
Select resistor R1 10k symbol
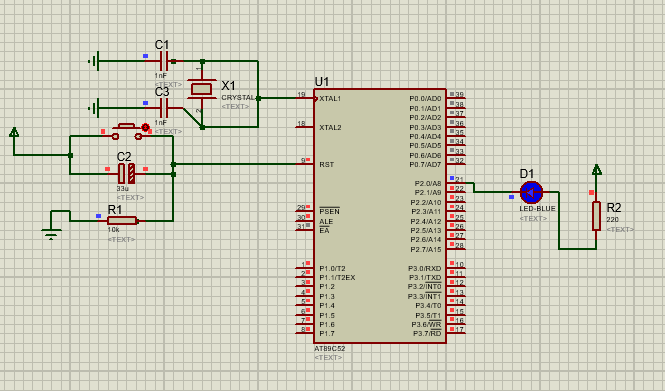(x=122, y=221)
